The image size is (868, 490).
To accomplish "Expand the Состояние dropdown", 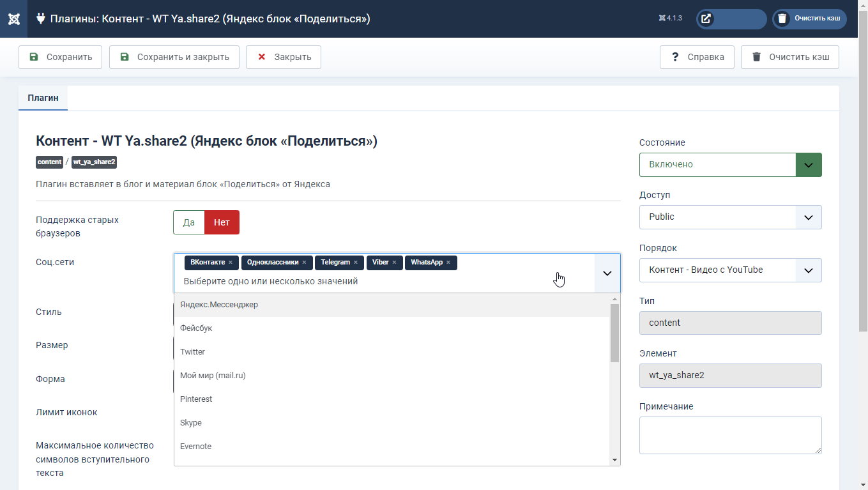I will pyautogui.click(x=808, y=165).
